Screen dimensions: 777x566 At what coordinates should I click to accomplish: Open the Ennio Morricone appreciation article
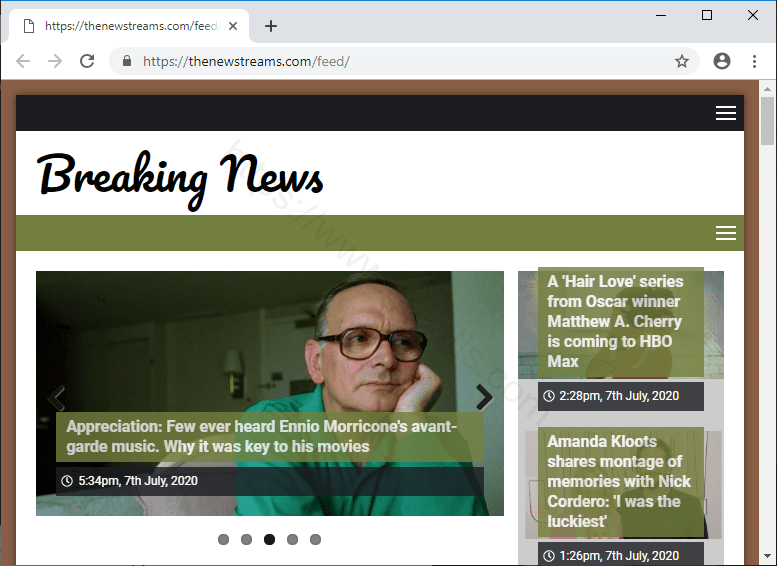pyautogui.click(x=262, y=437)
